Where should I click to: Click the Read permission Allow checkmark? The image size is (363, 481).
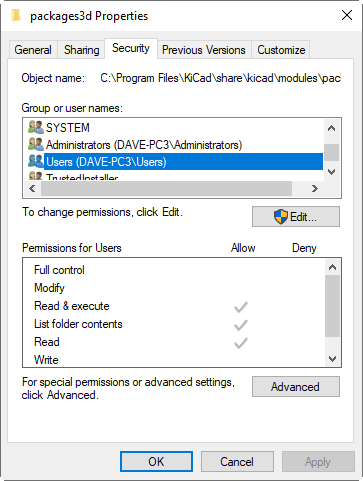(x=241, y=343)
